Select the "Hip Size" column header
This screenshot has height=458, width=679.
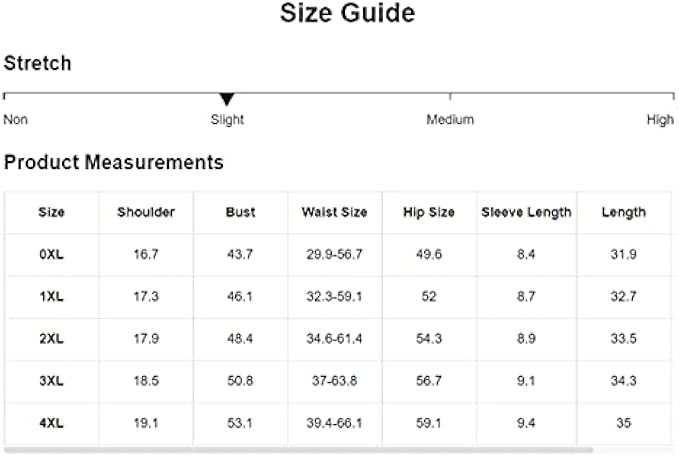click(x=428, y=212)
